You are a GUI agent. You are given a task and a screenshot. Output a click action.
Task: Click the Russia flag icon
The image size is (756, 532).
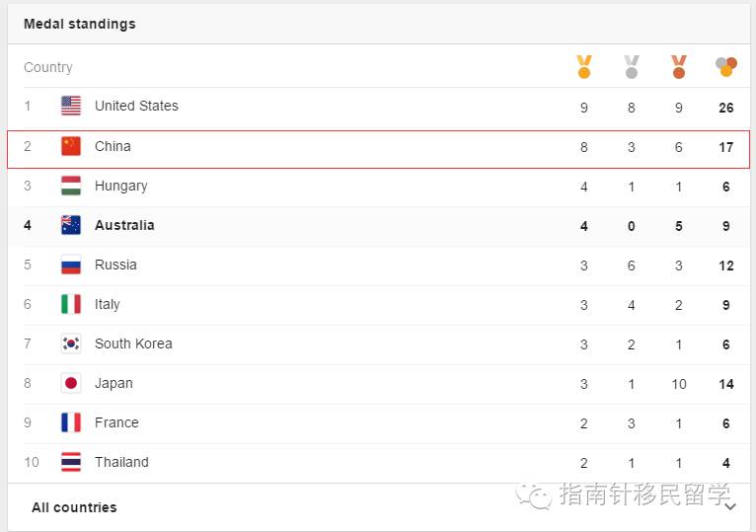(x=71, y=265)
